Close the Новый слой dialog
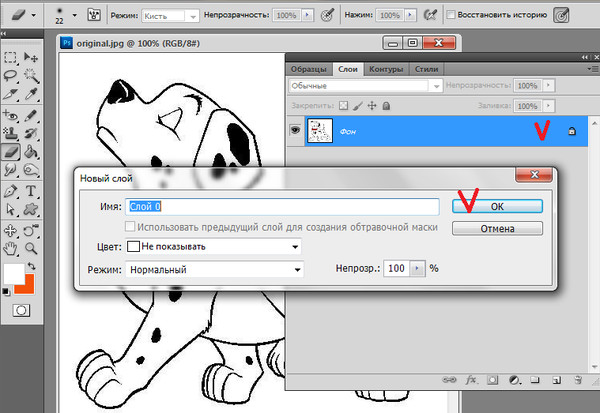This screenshot has width=600, height=413. [534, 175]
